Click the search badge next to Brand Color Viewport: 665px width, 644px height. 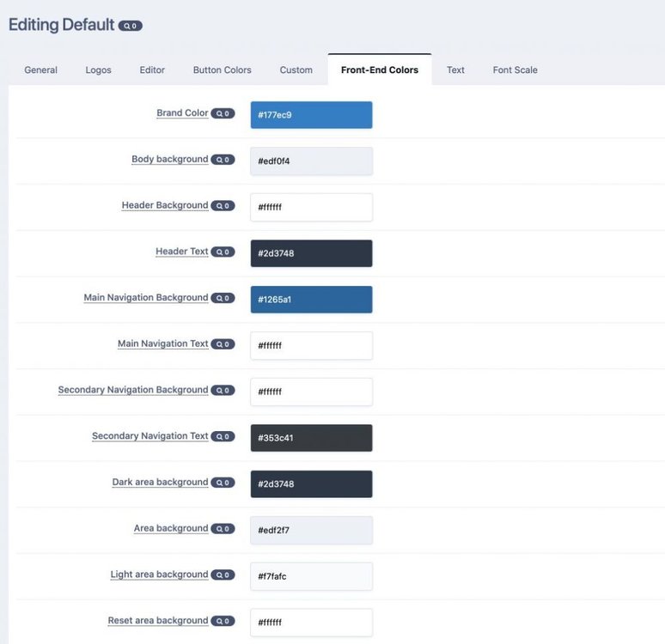click(x=223, y=113)
